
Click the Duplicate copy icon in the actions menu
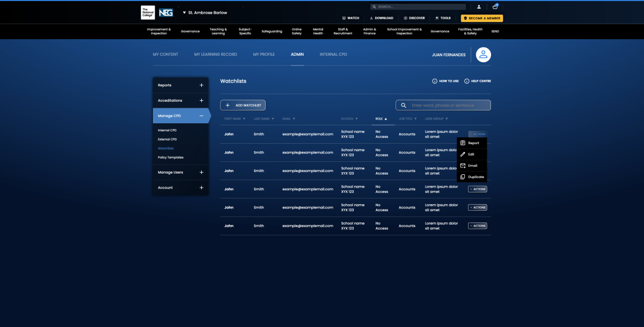point(463,177)
